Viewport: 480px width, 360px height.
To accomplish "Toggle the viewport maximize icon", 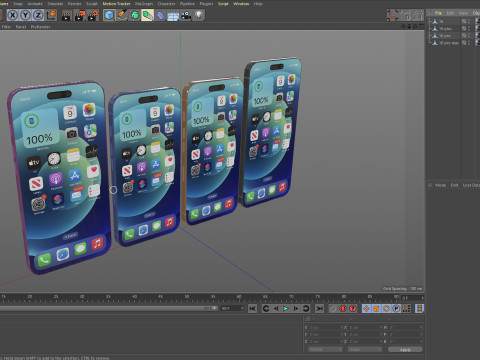I will click(x=421, y=26).
